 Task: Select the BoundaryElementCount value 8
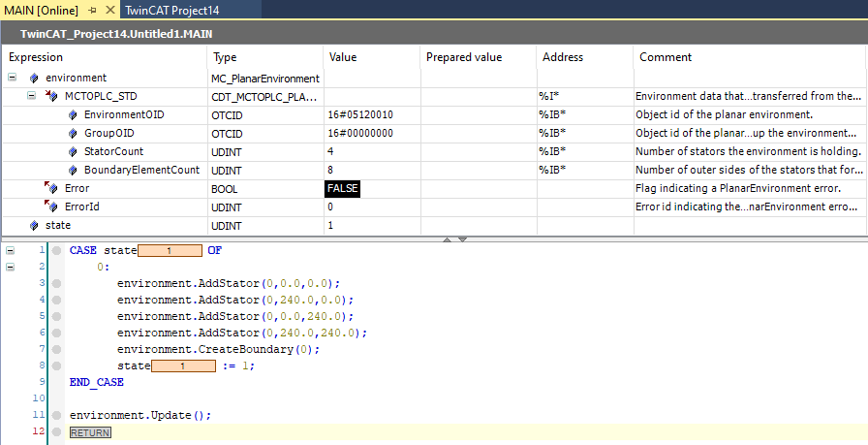click(x=330, y=170)
